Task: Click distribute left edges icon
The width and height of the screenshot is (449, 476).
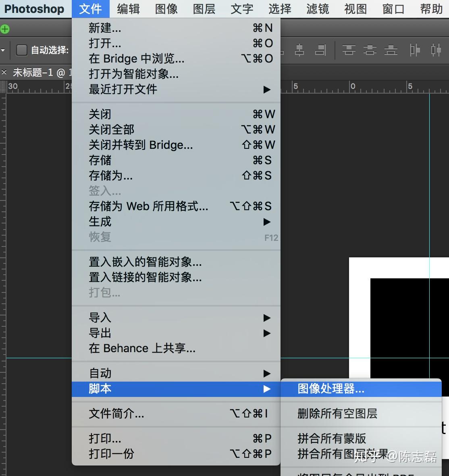Action: 414,50
